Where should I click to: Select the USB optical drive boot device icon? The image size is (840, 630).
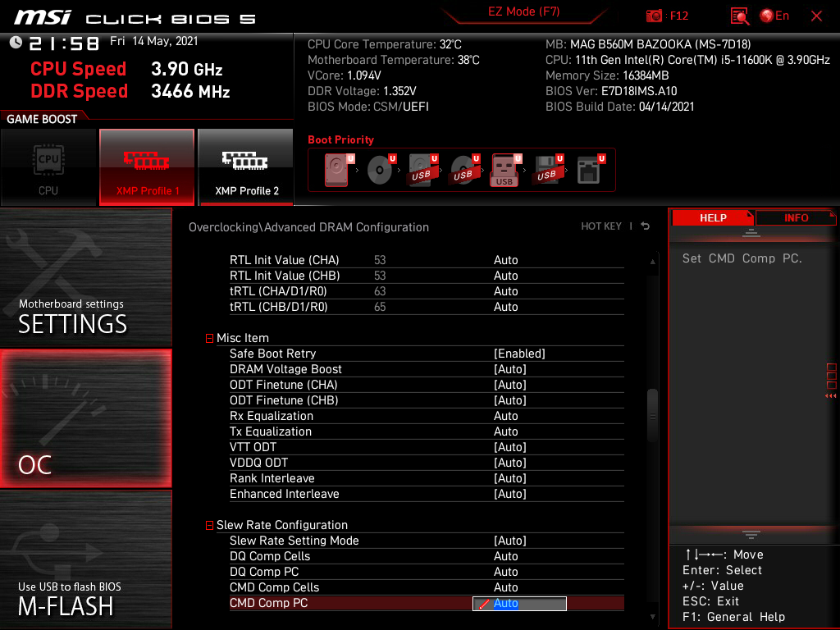tap(464, 170)
